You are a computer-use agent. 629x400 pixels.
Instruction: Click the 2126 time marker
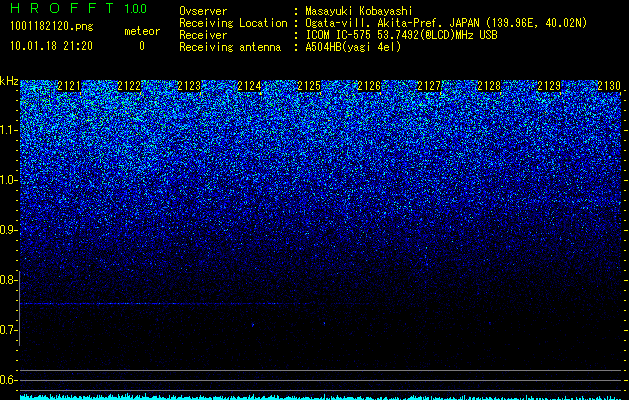click(369, 86)
